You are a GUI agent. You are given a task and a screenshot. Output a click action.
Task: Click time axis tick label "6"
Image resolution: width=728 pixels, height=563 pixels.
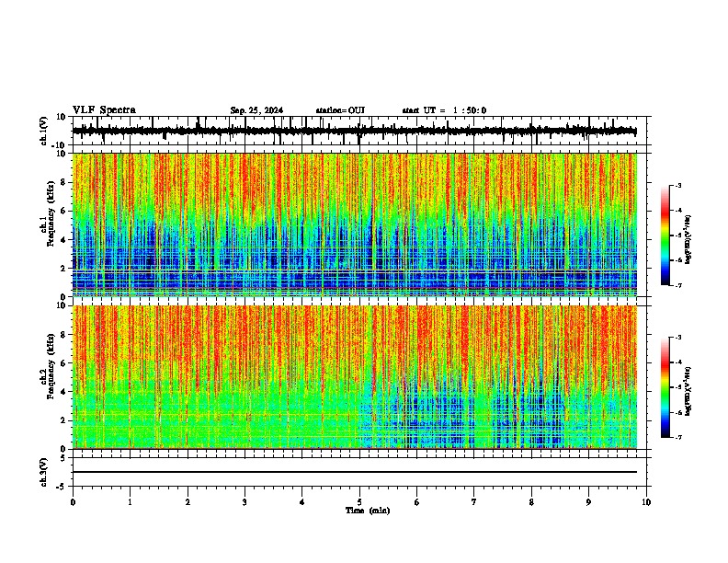417,502
